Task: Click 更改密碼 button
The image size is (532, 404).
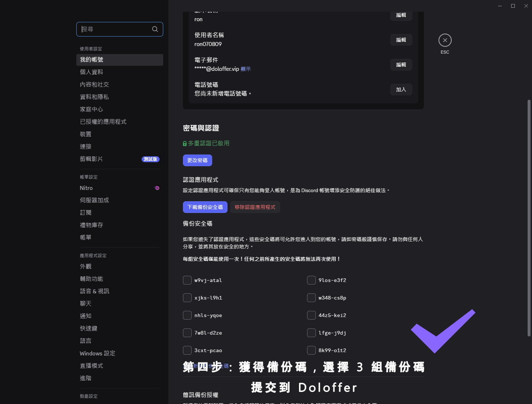Action: click(198, 160)
